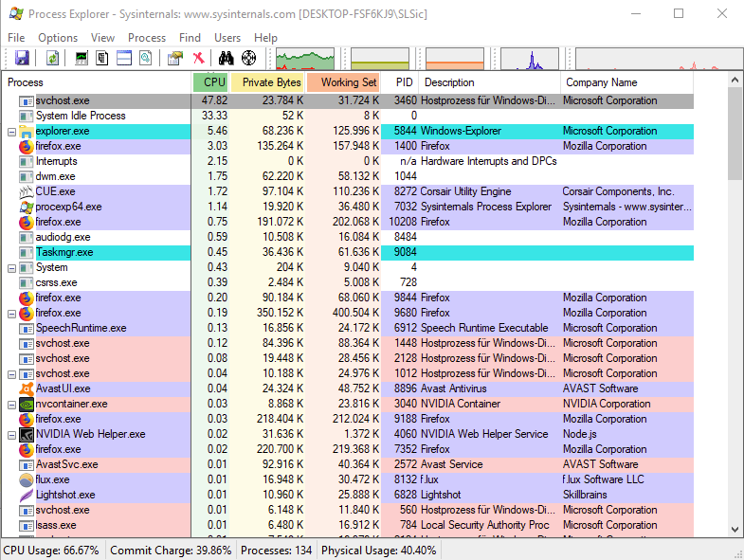The image size is (744, 560).
Task: Click the crosshair Find Window's Process icon
Action: click(248, 58)
